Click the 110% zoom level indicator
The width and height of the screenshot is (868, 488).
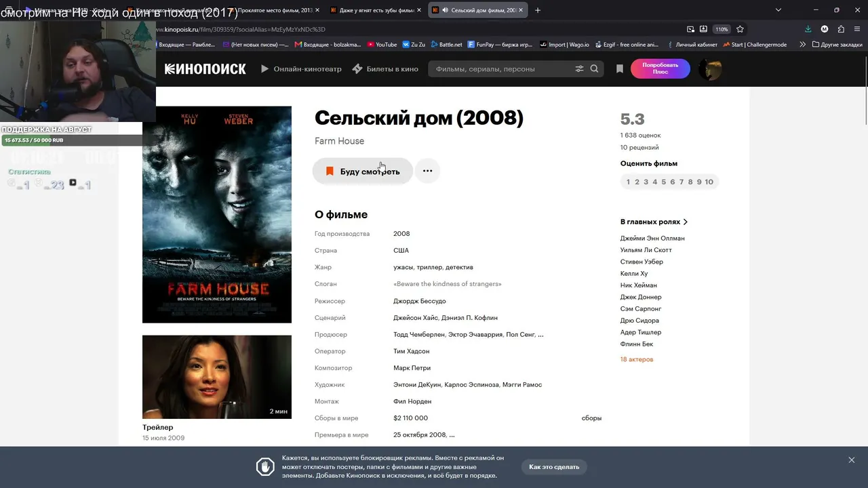click(722, 29)
